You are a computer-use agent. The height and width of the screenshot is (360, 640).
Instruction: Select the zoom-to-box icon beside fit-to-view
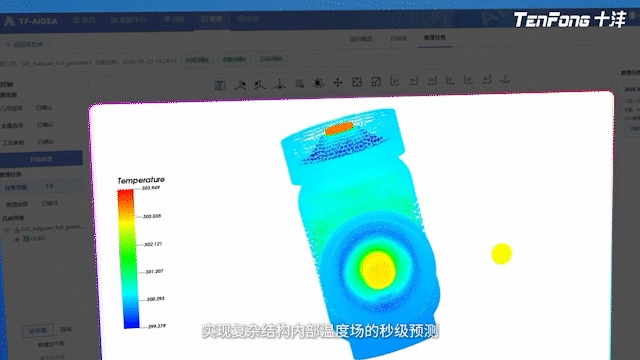[376, 82]
